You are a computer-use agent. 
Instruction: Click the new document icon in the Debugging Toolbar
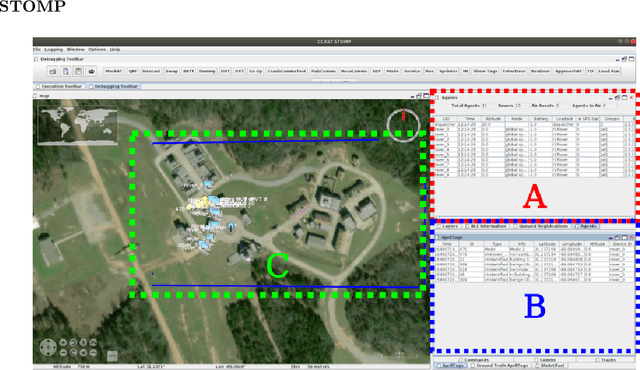pyautogui.click(x=65, y=71)
